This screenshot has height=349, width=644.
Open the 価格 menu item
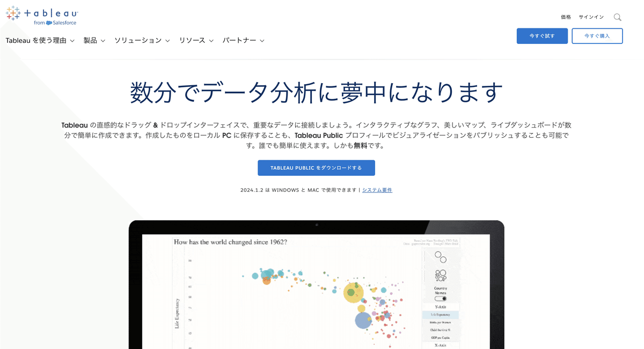(x=565, y=17)
